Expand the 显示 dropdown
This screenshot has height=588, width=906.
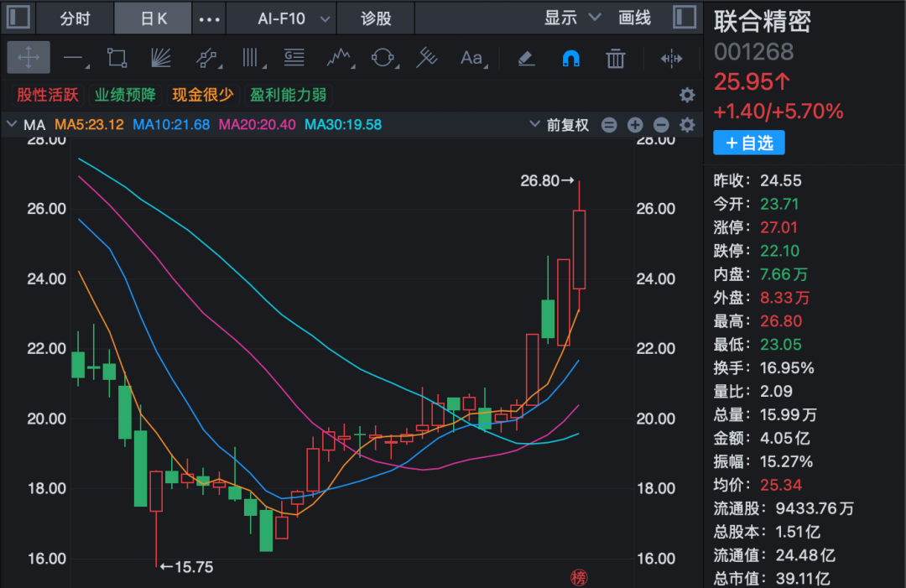572,18
